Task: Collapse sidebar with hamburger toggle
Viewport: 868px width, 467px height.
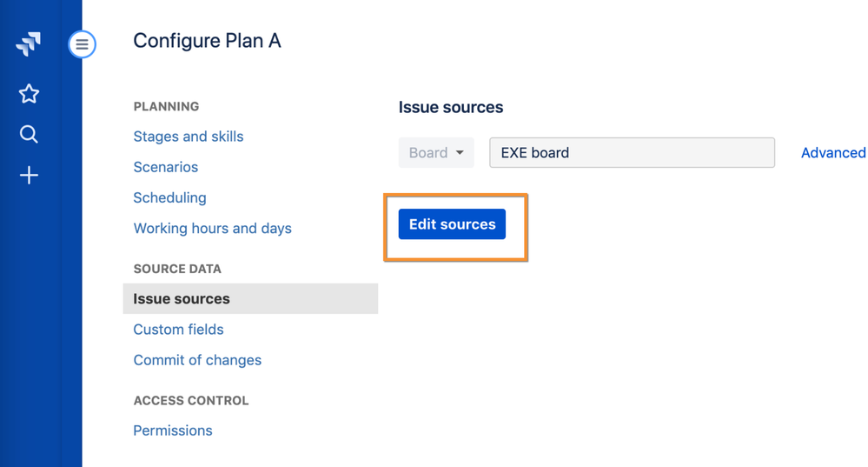Action: tap(82, 43)
